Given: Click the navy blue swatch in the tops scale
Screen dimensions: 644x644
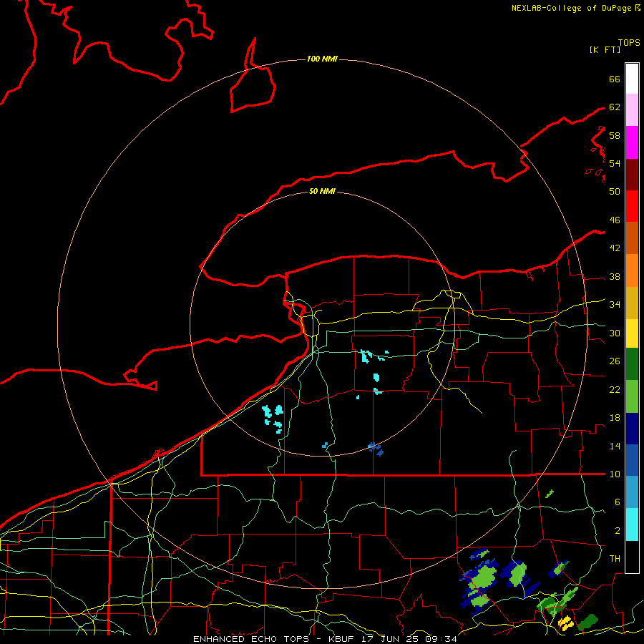Looking at the screenshot, I should (x=632, y=429).
